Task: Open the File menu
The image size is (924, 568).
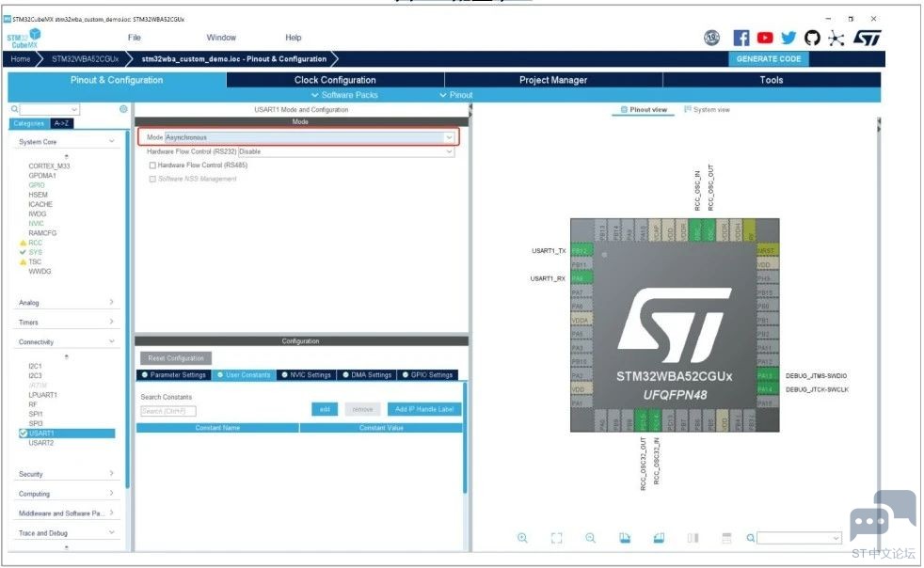Action: (135, 38)
